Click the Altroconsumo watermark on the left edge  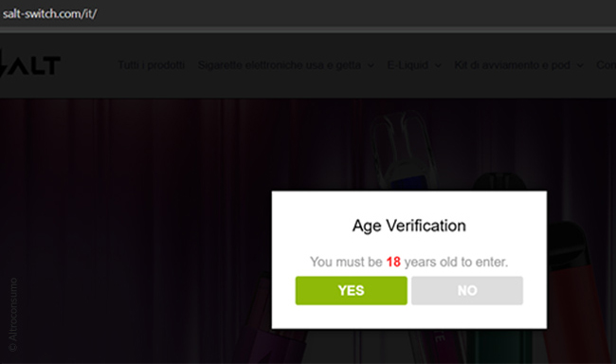pyautogui.click(x=13, y=315)
